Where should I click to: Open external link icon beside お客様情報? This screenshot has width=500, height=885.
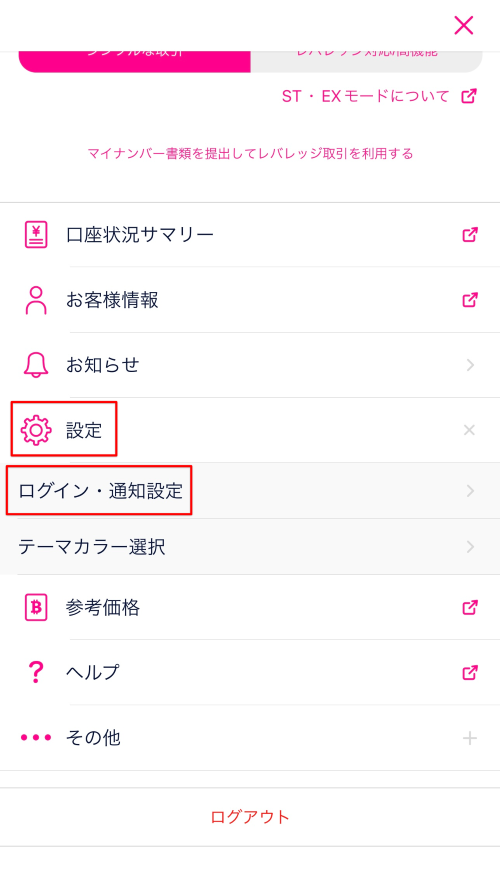(470, 300)
